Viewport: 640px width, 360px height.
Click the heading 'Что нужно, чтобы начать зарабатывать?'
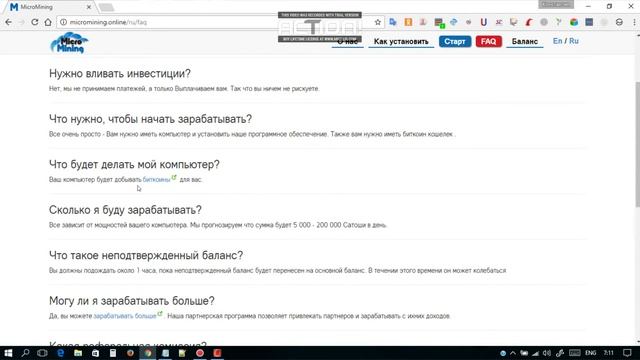click(151, 119)
